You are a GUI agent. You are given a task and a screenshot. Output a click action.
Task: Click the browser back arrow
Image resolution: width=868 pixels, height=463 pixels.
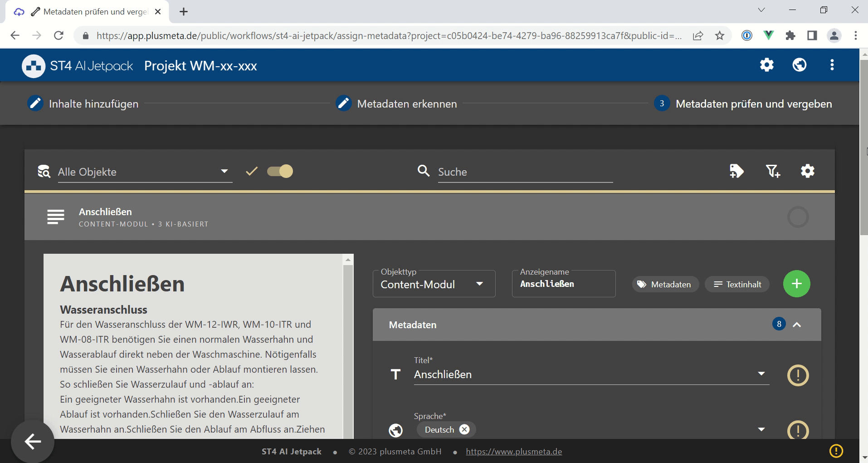(15, 35)
